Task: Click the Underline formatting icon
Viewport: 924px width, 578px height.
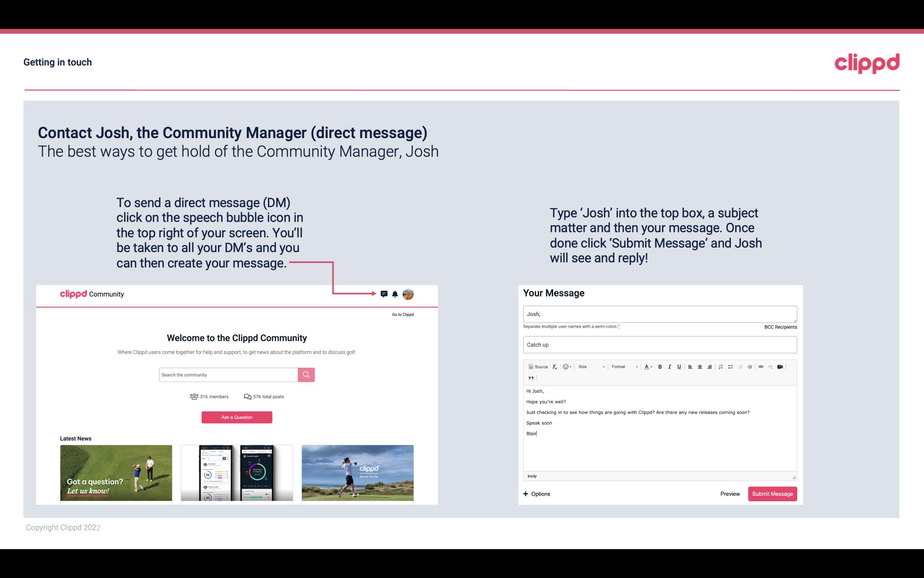Action: [678, 366]
